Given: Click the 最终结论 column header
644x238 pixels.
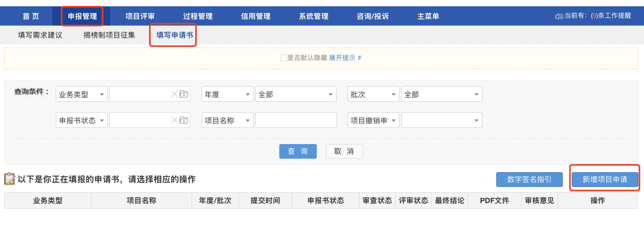Looking at the screenshot, I should [449, 200].
